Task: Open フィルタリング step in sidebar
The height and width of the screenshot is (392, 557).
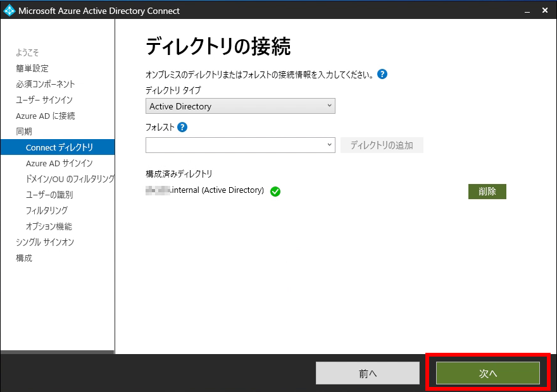Action: pyautogui.click(x=47, y=211)
